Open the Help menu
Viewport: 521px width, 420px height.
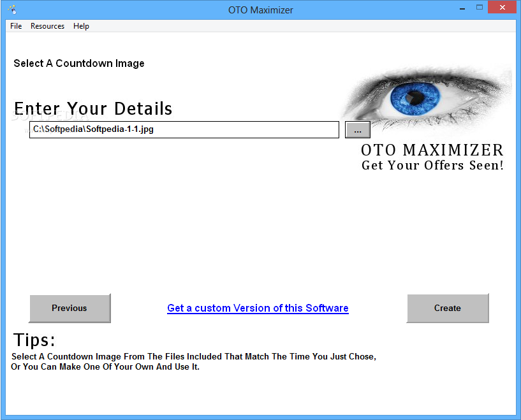(x=81, y=26)
